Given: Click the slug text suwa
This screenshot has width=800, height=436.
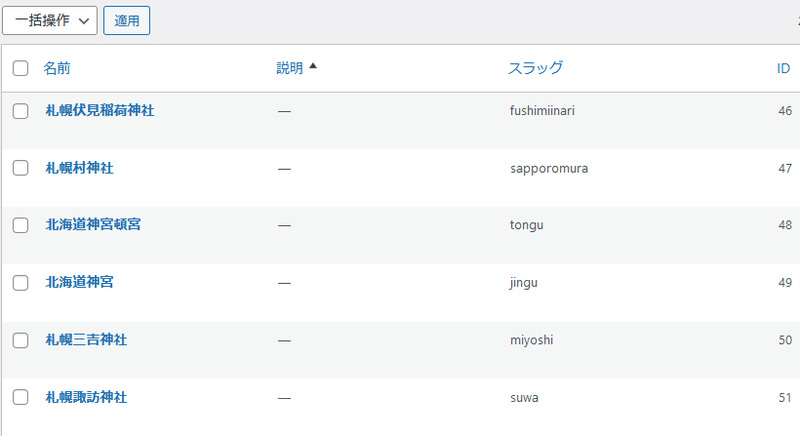Looking at the screenshot, I should 524,398.
